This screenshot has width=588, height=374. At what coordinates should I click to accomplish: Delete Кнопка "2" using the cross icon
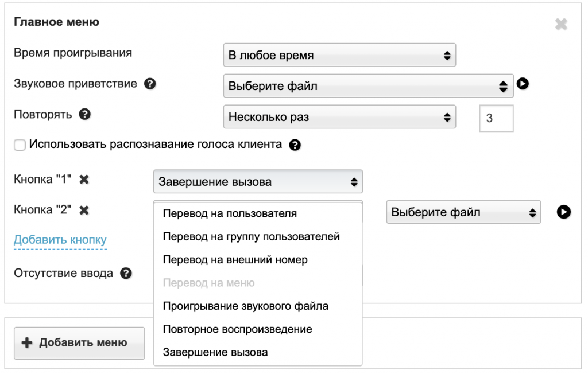[84, 210]
